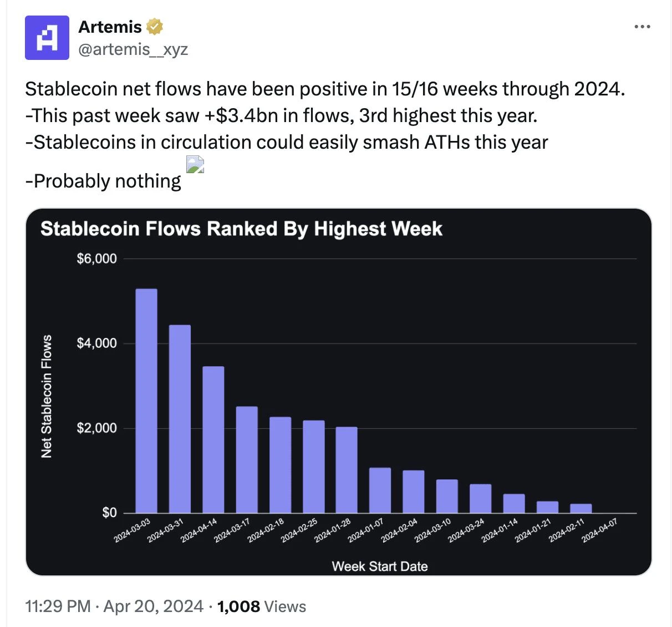This screenshot has height=627, width=672.
Task: Click the chart title 'Stablecoin Flows Ranked By Highest Week'
Action: pyautogui.click(x=241, y=229)
